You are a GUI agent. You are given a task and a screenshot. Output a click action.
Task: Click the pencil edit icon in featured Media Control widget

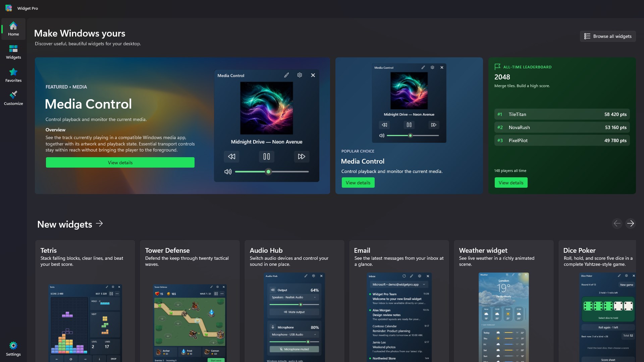click(286, 75)
